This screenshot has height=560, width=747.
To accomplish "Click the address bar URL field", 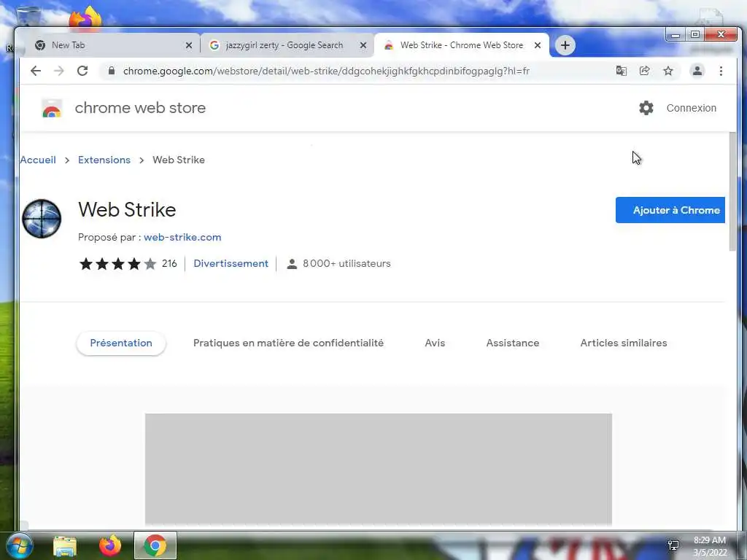I will click(x=326, y=71).
